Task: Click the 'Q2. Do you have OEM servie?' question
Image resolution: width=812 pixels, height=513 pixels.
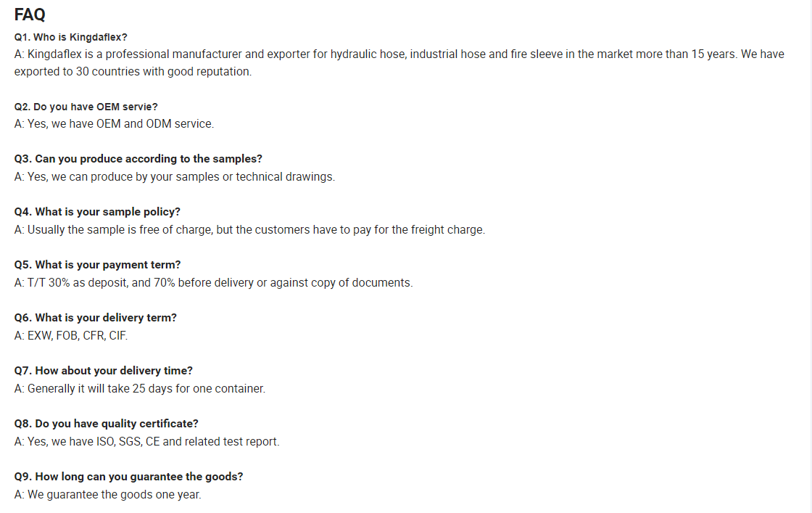Action: [86, 107]
